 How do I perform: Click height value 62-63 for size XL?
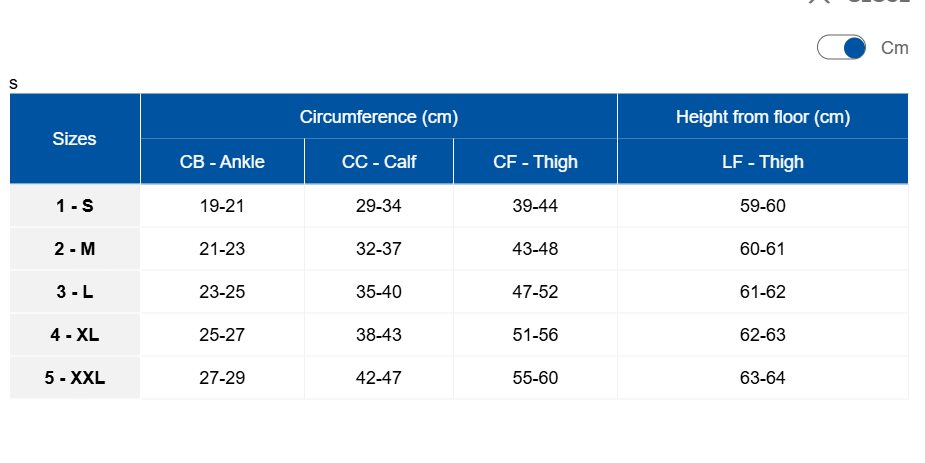pos(763,335)
